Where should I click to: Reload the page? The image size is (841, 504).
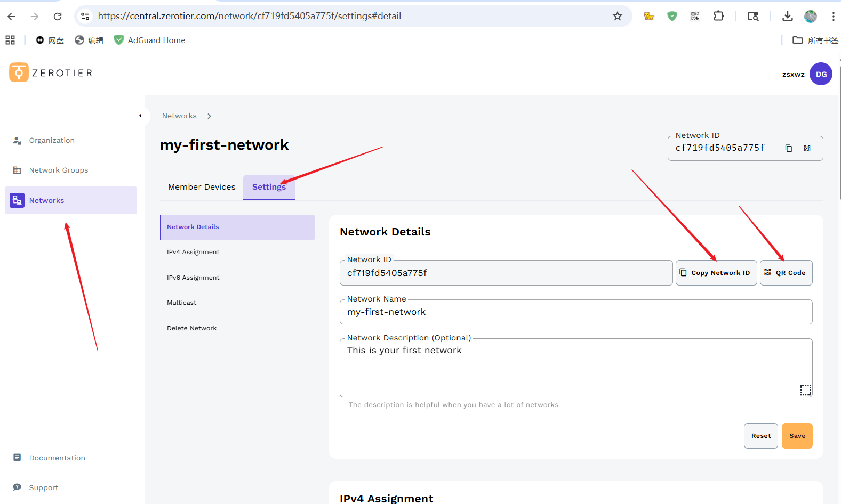(x=58, y=16)
